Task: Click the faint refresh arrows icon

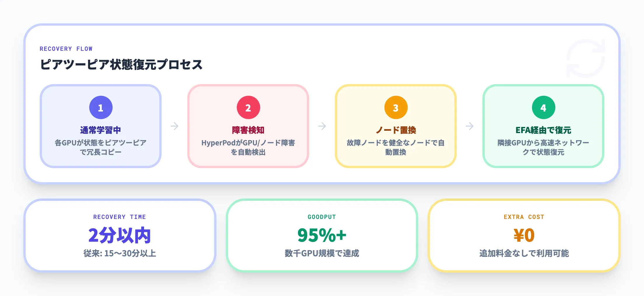Action: (585, 58)
